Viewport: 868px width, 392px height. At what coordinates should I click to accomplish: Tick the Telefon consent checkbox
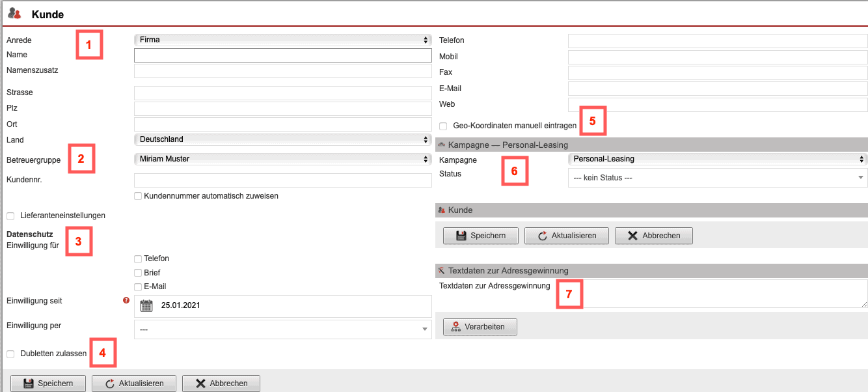(138, 259)
